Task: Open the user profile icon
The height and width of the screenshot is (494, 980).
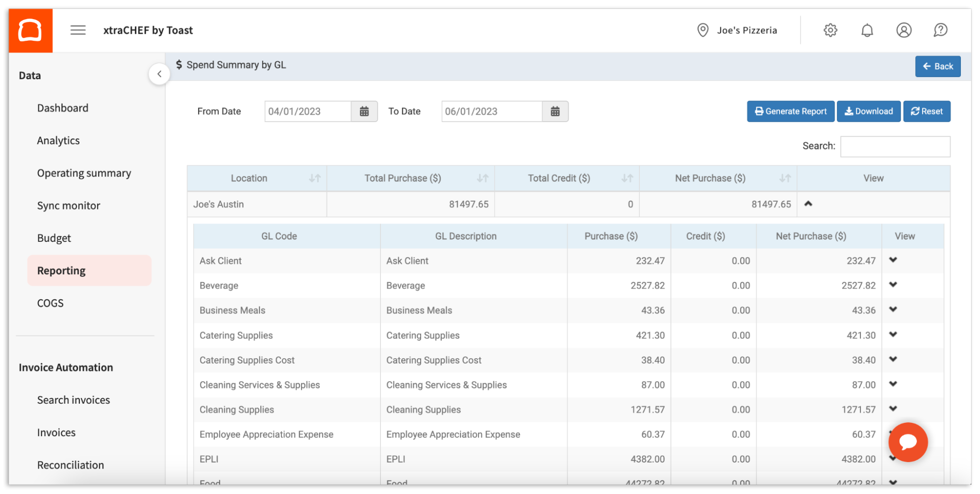Action: pyautogui.click(x=904, y=30)
